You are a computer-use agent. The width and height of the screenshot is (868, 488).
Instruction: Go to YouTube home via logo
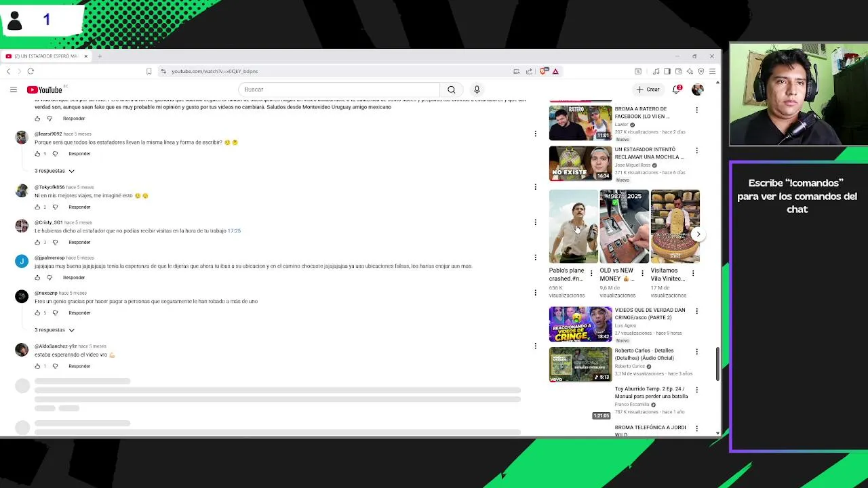click(45, 89)
